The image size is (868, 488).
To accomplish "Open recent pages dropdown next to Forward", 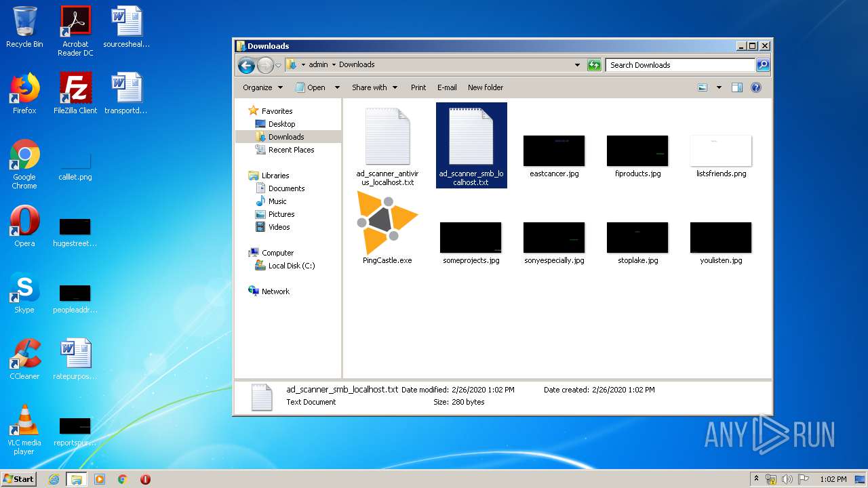I will [x=278, y=66].
